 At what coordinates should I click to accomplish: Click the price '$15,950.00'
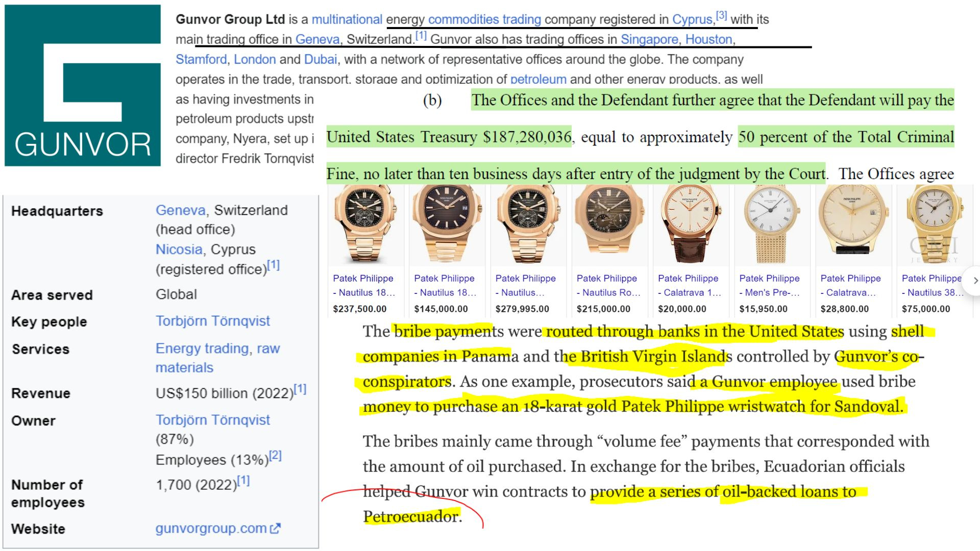pyautogui.click(x=764, y=309)
